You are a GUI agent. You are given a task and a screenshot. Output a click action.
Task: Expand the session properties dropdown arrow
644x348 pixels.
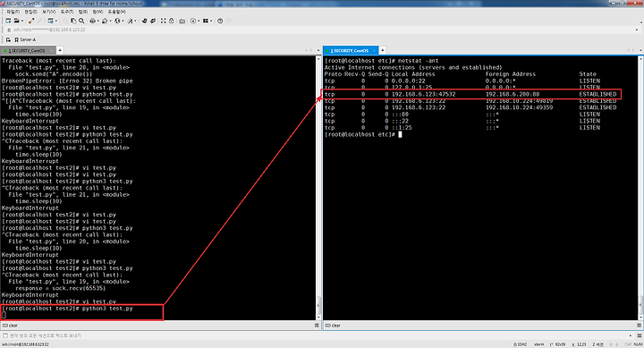coord(56,21)
